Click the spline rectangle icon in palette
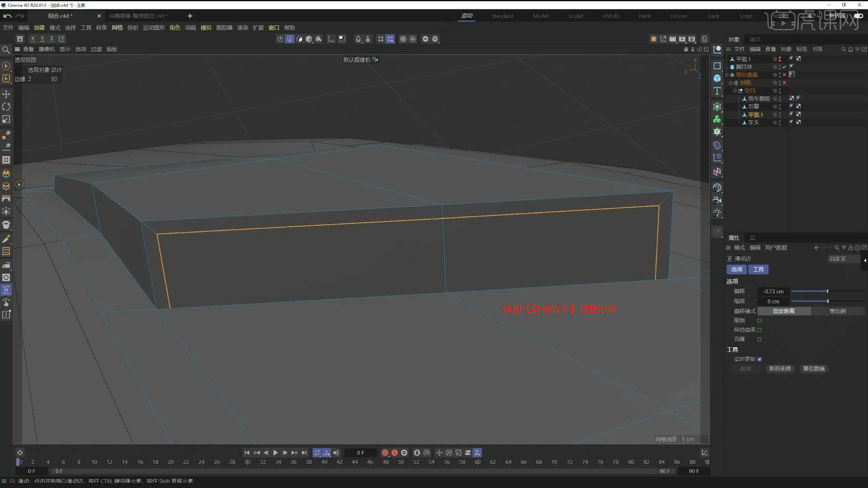This screenshot has width=868, height=488. pyautogui.click(x=717, y=66)
